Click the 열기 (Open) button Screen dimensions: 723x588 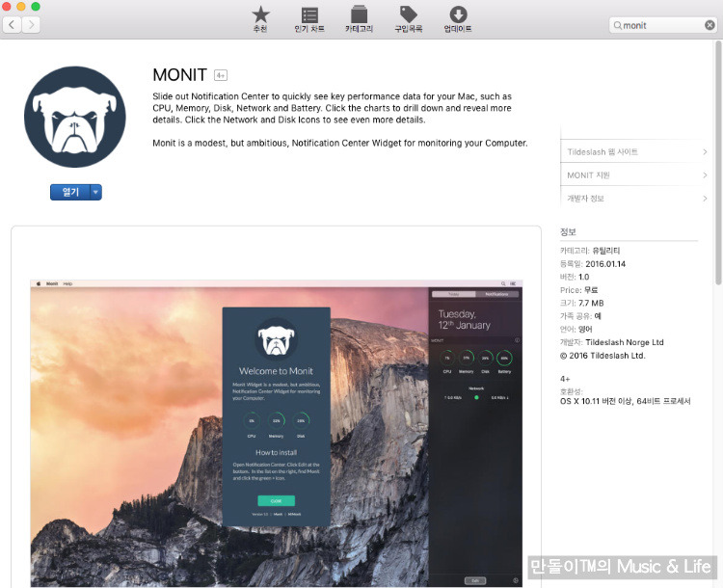point(70,192)
